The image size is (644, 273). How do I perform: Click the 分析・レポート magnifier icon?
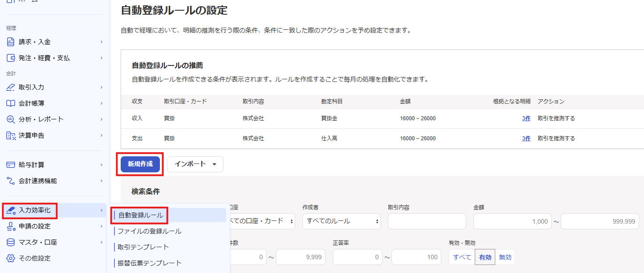tap(11, 119)
